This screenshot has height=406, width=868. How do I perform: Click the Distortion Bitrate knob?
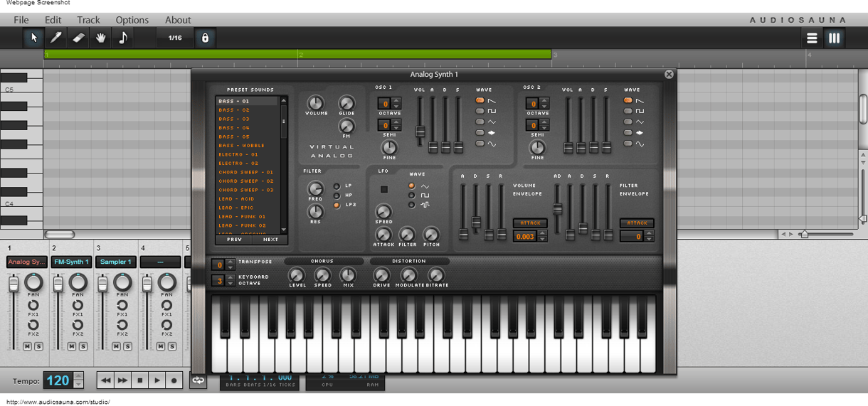436,275
